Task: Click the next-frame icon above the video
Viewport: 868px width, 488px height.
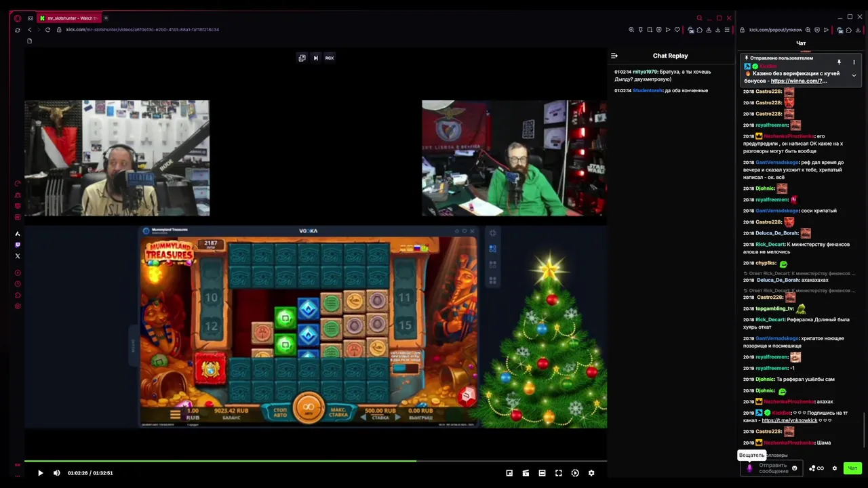Action: [x=315, y=58]
